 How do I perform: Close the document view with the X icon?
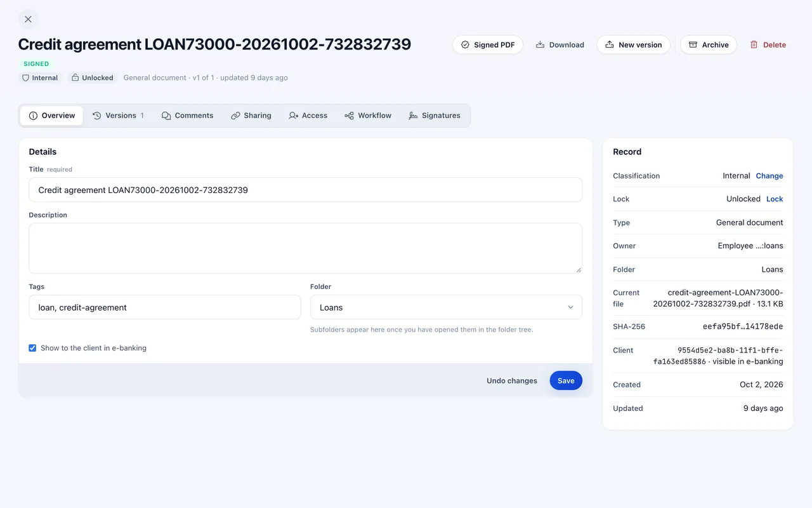click(x=28, y=19)
